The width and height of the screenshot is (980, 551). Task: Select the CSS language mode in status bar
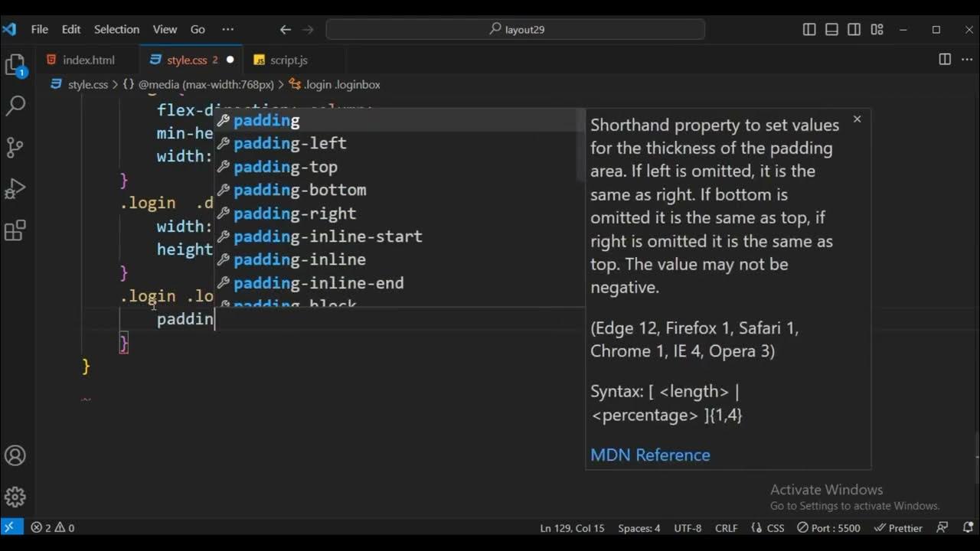(769, 528)
